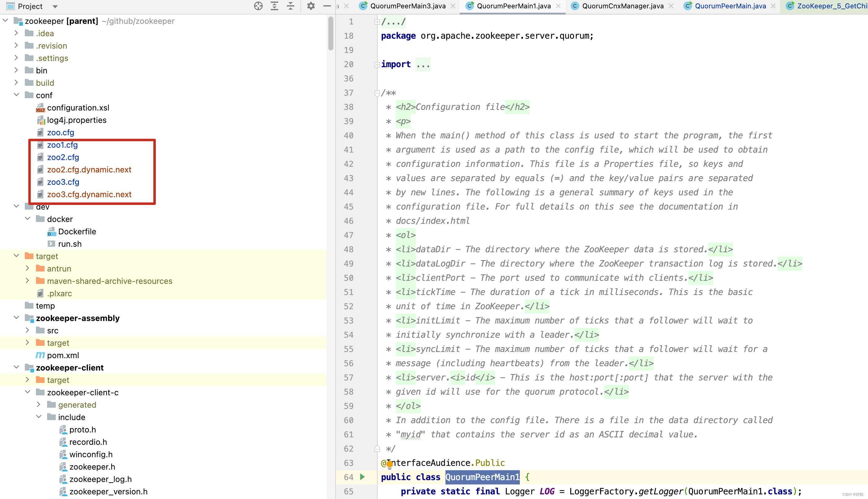Collapse the zookeeper parent root node
The height and width of the screenshot is (499, 868).
click(x=6, y=20)
